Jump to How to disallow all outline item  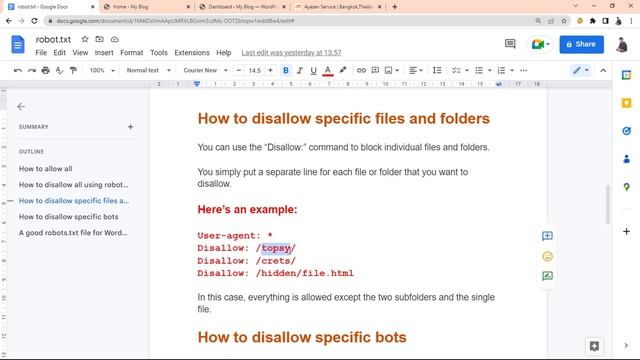pyautogui.click(x=73, y=184)
